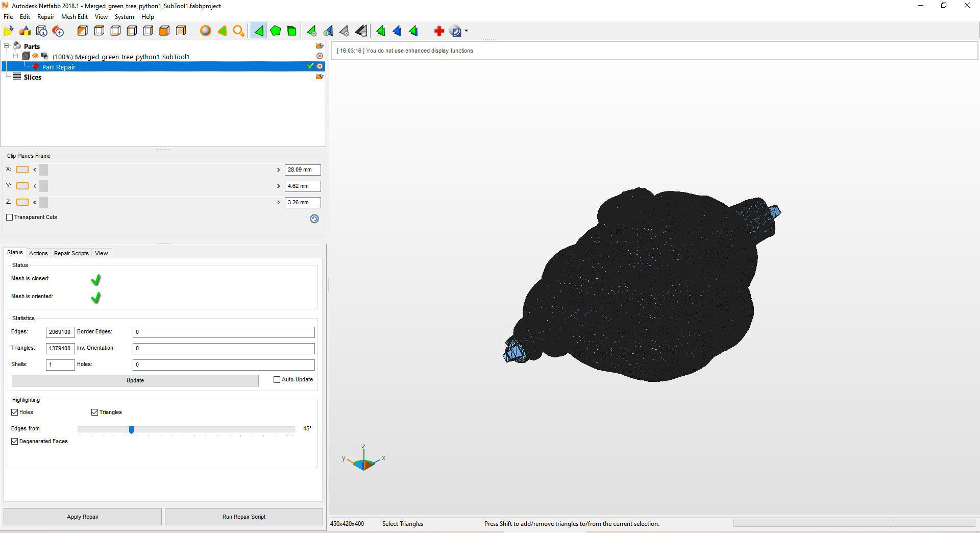The image size is (980, 533).
Task: Cancel repair with the red X on Part Repair row
Action: [320, 66]
